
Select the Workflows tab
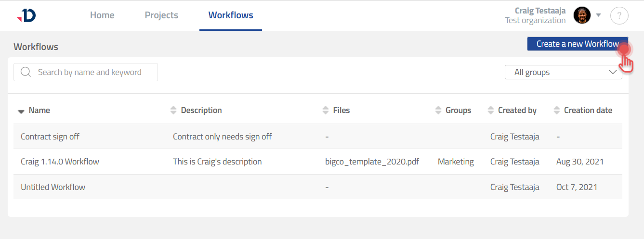[x=231, y=15]
